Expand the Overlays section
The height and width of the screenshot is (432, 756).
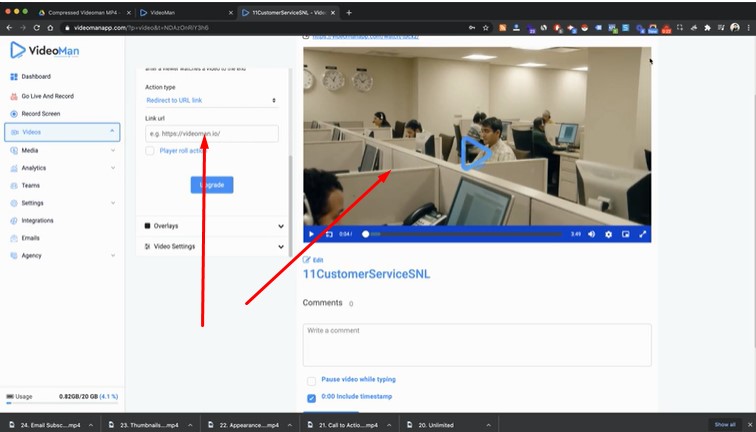(x=214, y=226)
